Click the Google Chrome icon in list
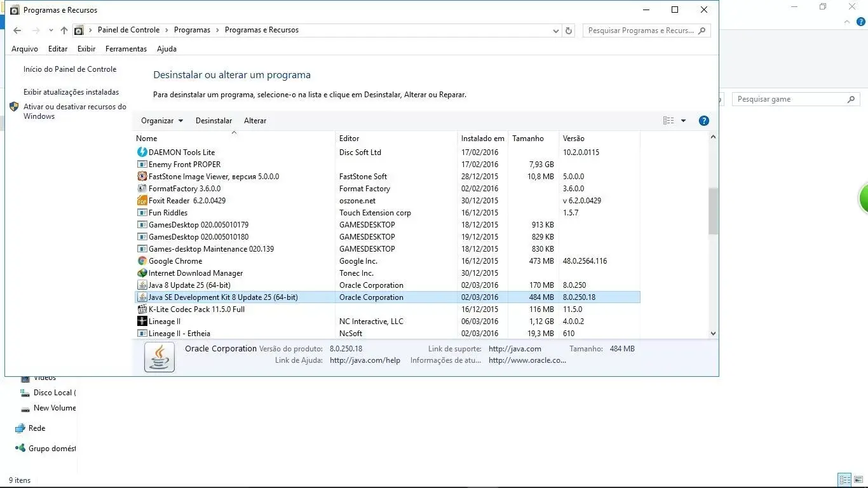Screen dimensions: 868x488 tap(142, 261)
